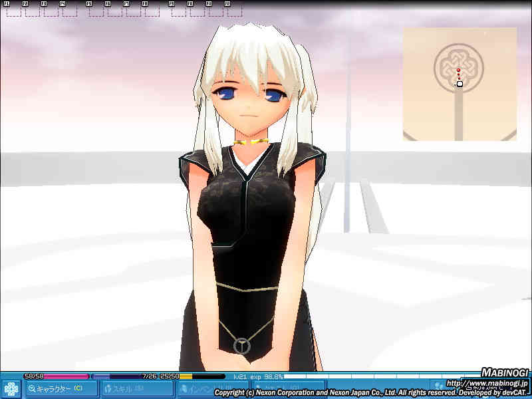This screenshot has height=399, width=532.
Task: Open the キャラクター (C) window
Action: coord(61,388)
